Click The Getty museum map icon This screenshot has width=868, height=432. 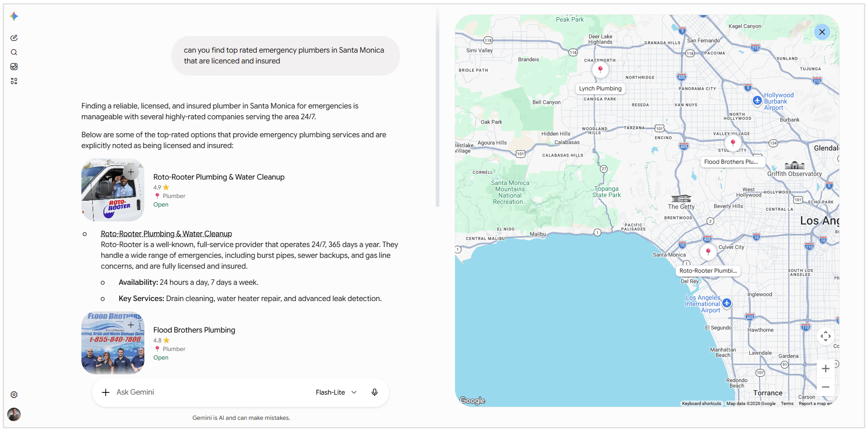point(681,198)
